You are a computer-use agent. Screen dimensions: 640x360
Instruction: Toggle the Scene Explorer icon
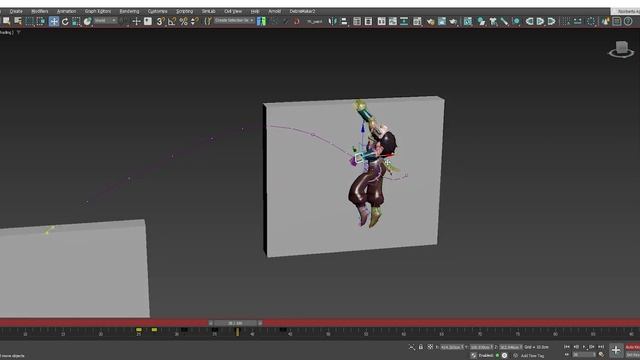(x=357, y=21)
